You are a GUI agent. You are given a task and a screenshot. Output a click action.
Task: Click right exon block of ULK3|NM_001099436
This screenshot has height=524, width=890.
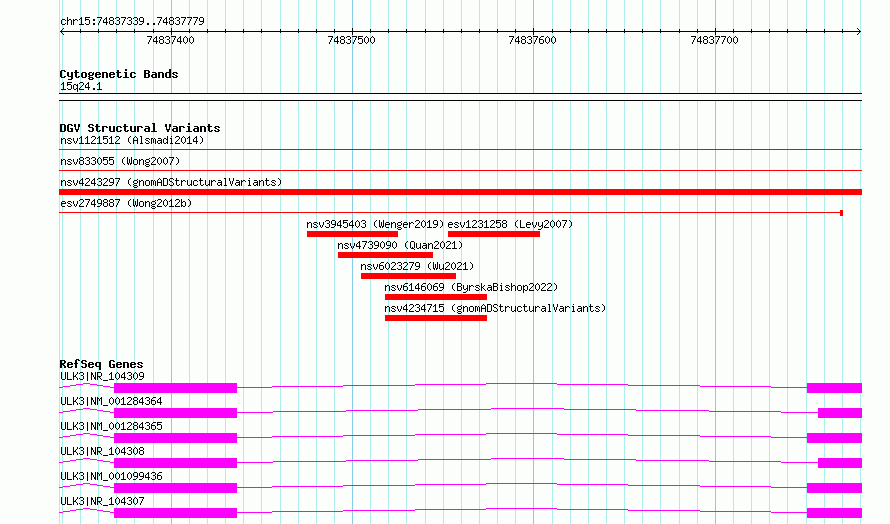[834, 488]
